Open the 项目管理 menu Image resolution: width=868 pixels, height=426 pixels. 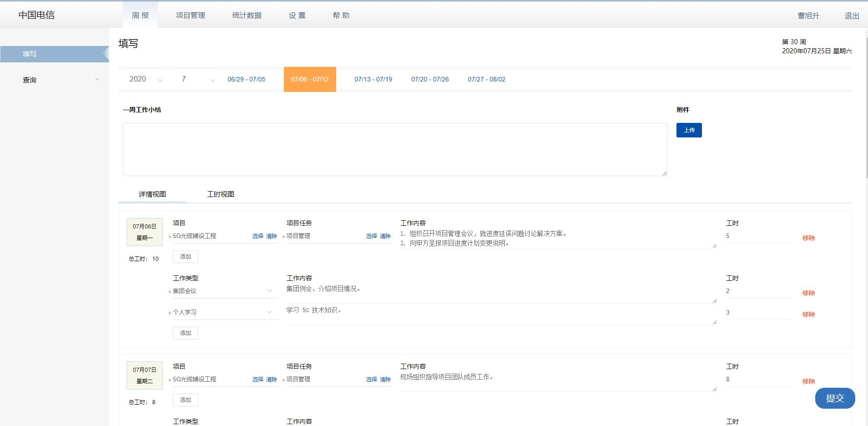coord(190,15)
